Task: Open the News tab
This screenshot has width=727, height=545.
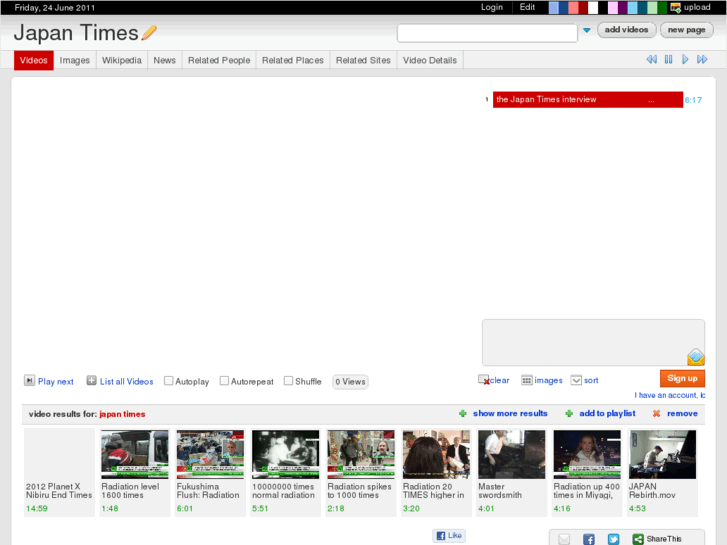Action: [165, 60]
